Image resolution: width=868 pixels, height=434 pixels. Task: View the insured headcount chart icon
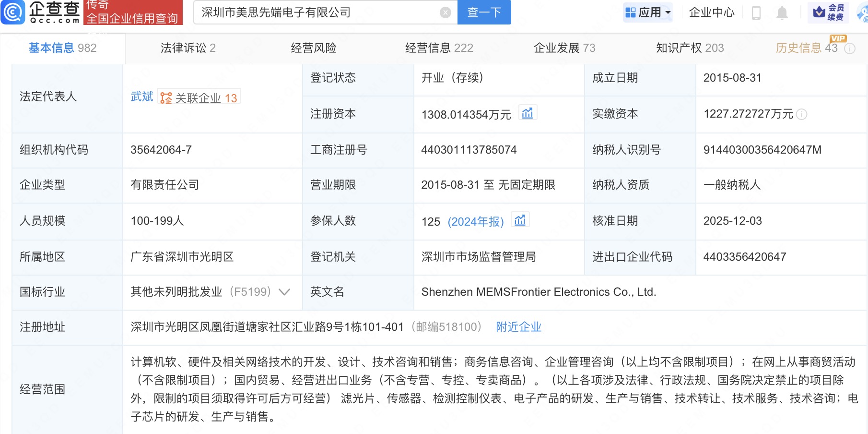(520, 220)
